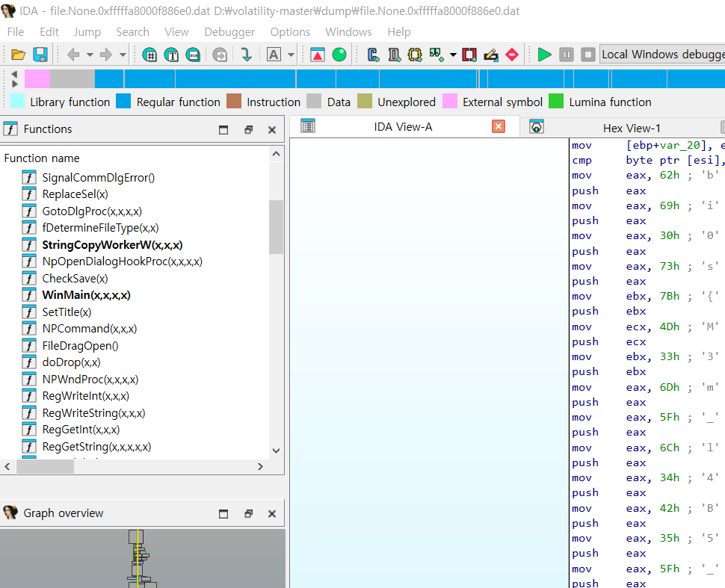
Task: Click the green circle toolbar icon
Action: click(x=339, y=55)
